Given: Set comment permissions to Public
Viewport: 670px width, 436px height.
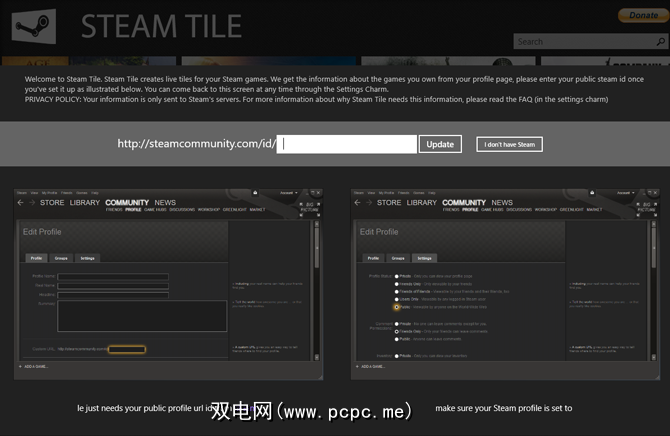Looking at the screenshot, I should (x=397, y=339).
